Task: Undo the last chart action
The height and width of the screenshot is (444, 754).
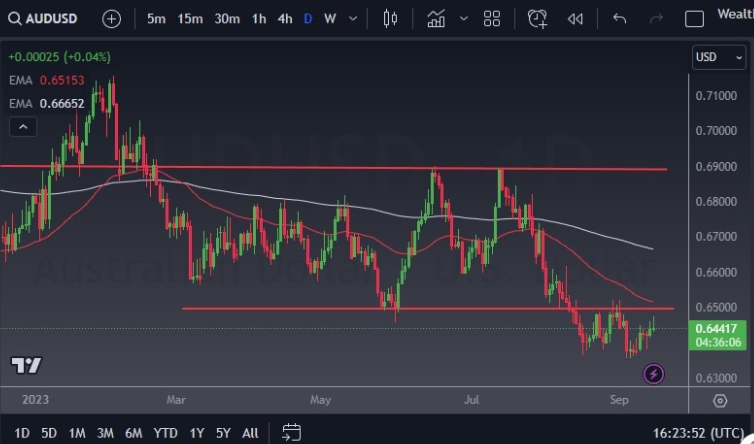Action: [620, 18]
